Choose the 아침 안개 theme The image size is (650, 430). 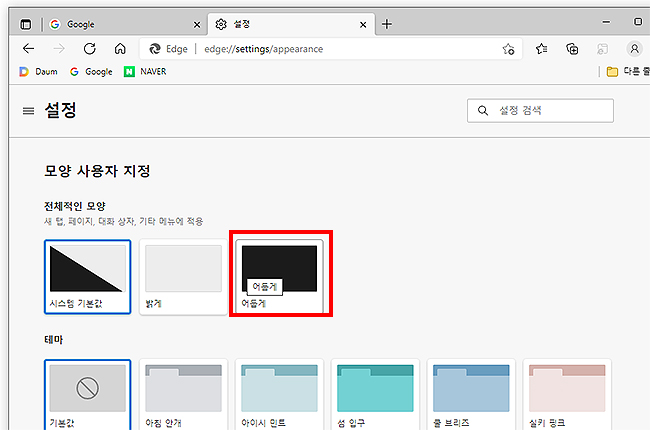183,394
